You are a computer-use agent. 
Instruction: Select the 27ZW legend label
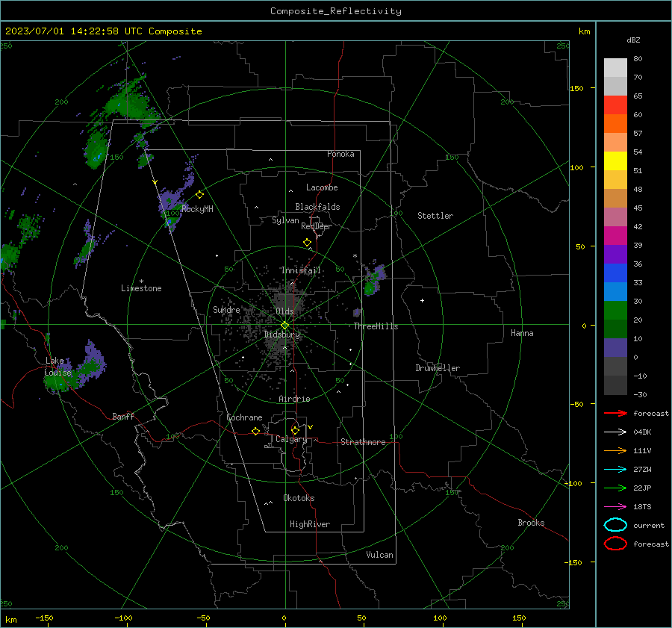(642, 470)
